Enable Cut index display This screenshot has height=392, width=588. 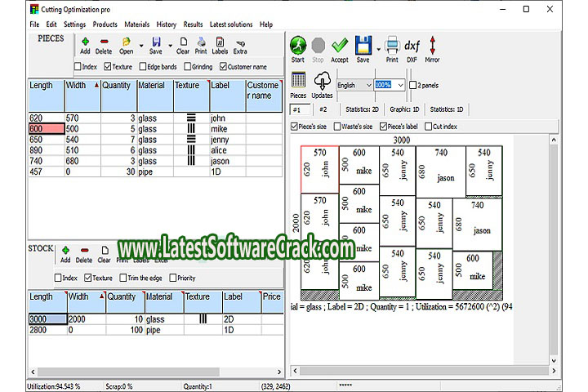428,127
